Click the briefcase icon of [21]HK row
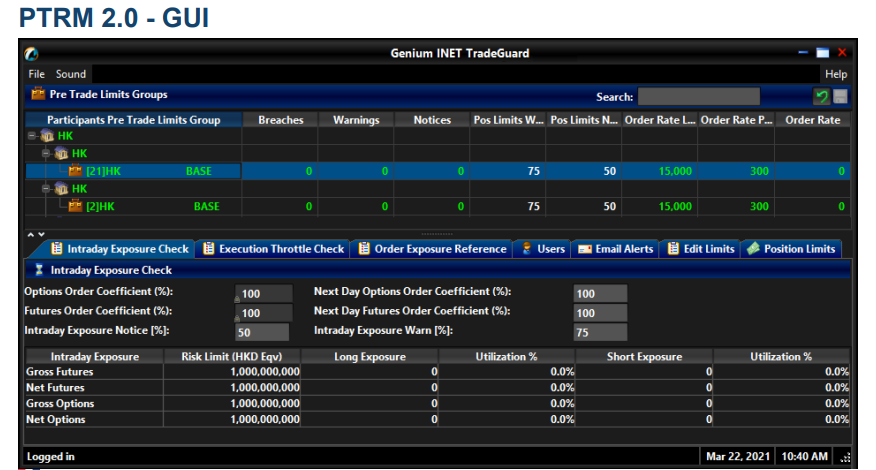The height and width of the screenshot is (470, 876). pyautogui.click(x=75, y=171)
